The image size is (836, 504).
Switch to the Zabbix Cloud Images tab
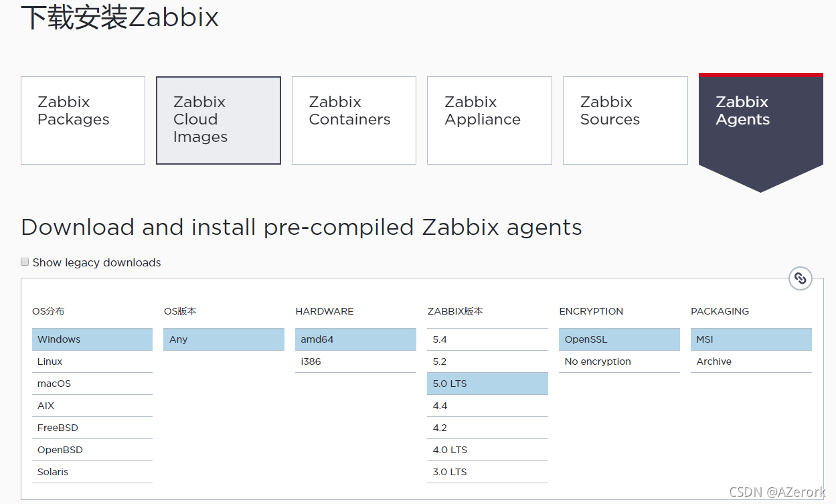pos(218,120)
